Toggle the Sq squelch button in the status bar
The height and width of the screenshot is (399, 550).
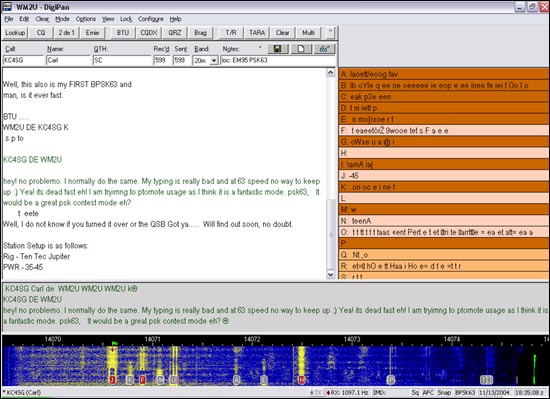415,392
